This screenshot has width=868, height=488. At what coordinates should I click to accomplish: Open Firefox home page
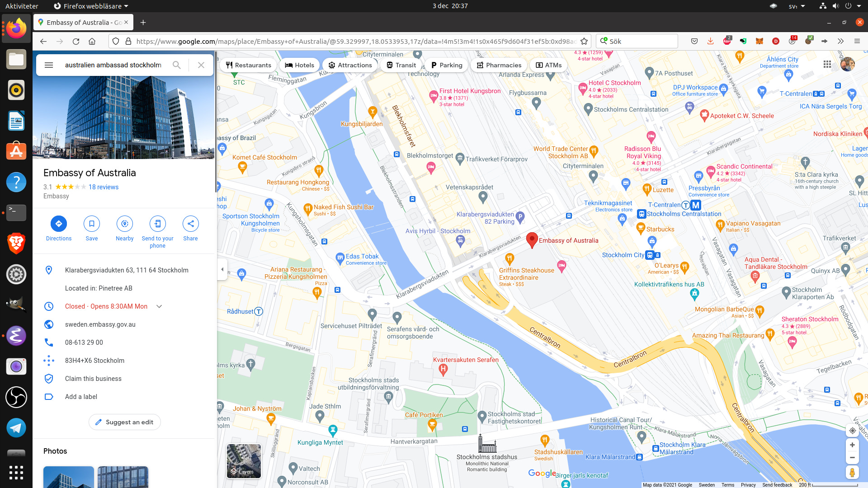point(92,41)
